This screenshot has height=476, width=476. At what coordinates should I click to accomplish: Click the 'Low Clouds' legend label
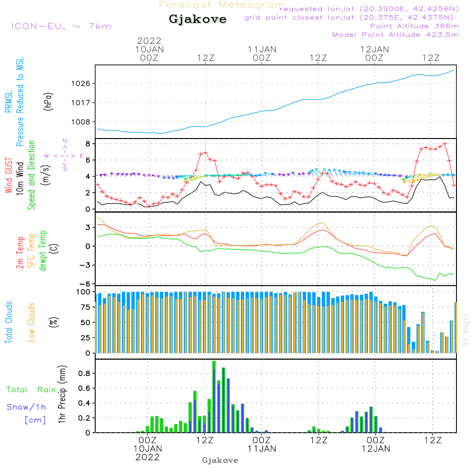pyautogui.click(x=31, y=322)
